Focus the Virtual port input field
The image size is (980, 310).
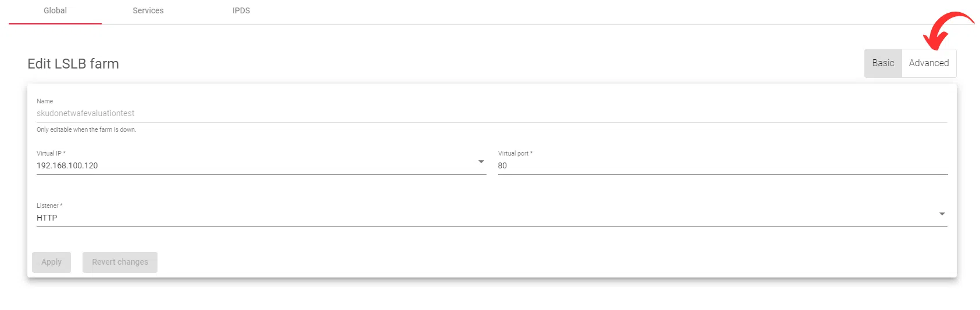tap(722, 165)
